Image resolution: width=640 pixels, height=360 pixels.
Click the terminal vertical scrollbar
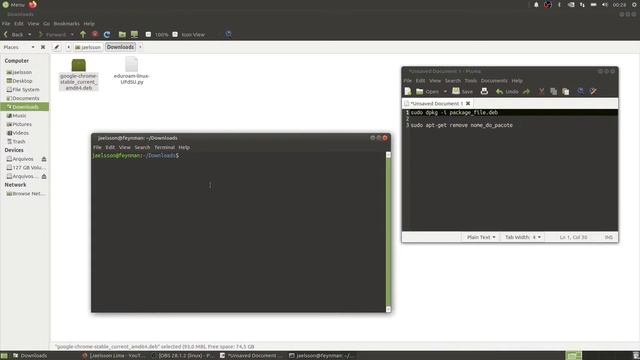[x=388, y=231]
